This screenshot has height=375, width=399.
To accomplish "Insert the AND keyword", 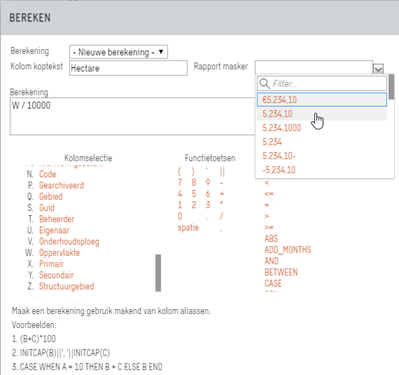I will [x=271, y=261].
